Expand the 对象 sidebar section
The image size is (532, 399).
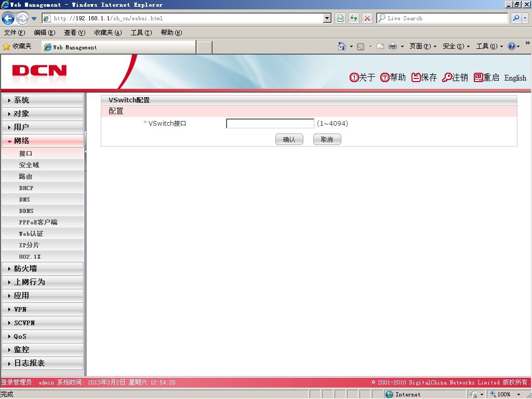(x=43, y=114)
